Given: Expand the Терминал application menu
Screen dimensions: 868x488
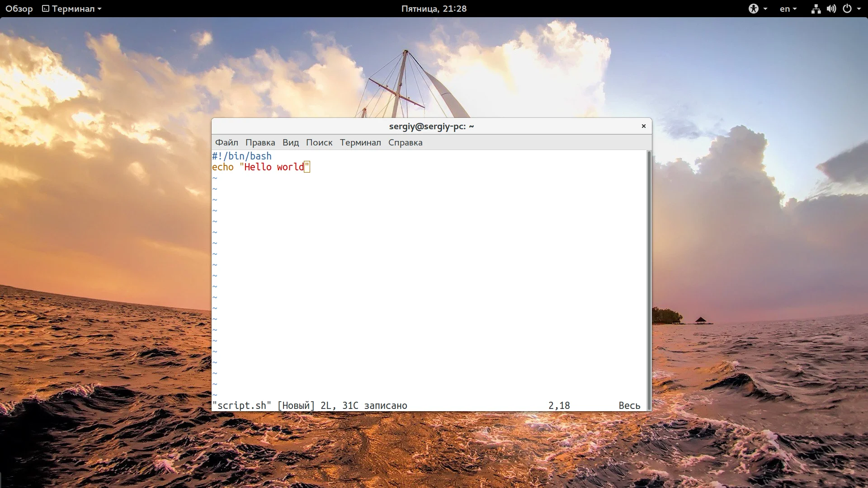Looking at the screenshot, I should click(x=72, y=9).
